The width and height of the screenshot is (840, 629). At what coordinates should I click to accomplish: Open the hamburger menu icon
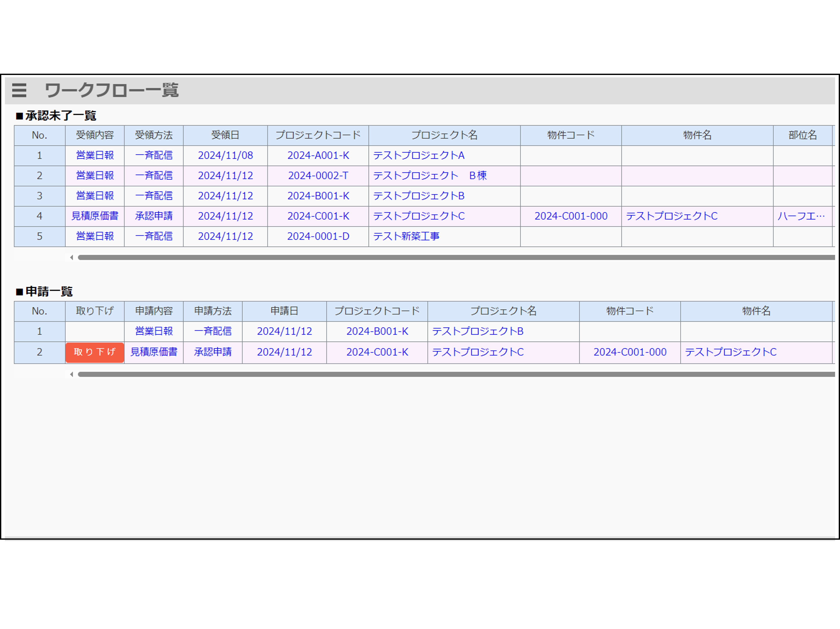click(x=19, y=90)
